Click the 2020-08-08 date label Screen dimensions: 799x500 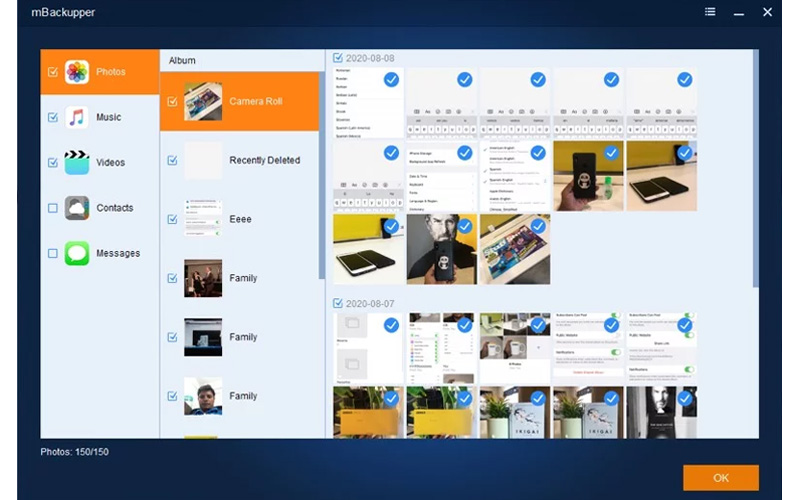pos(370,58)
